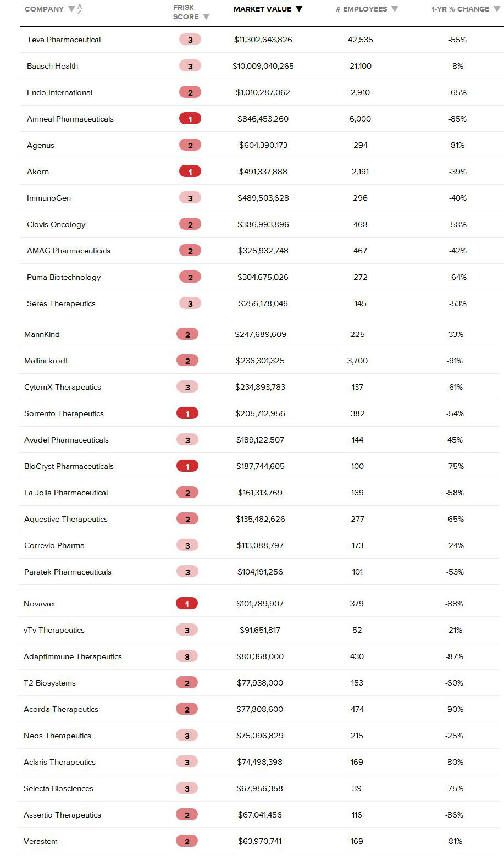504x856 pixels.
Task: Open the Bausch Health company row
Action: pyautogui.click(x=52, y=66)
